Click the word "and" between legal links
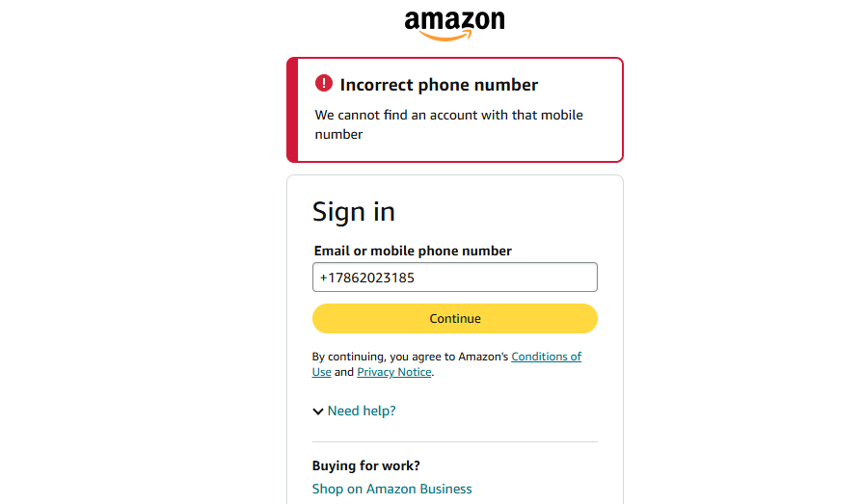Screen dimensions: 862x504 tap(344, 372)
